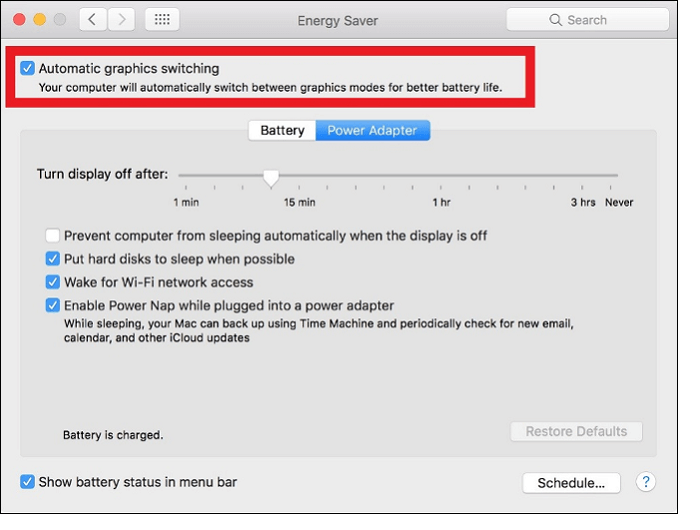Set display off slider to 1 hr mark
Screen dimensions: 700x530
click(441, 175)
